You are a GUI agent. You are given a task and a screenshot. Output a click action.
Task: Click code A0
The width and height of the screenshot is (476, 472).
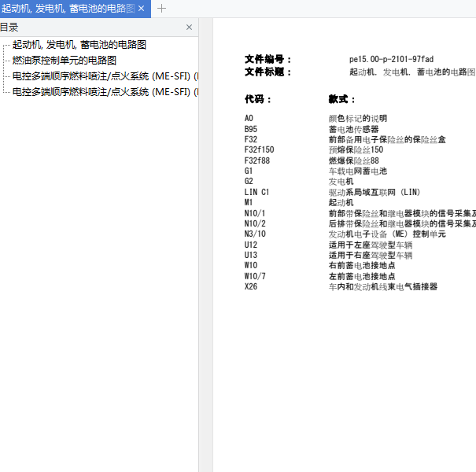249,118
